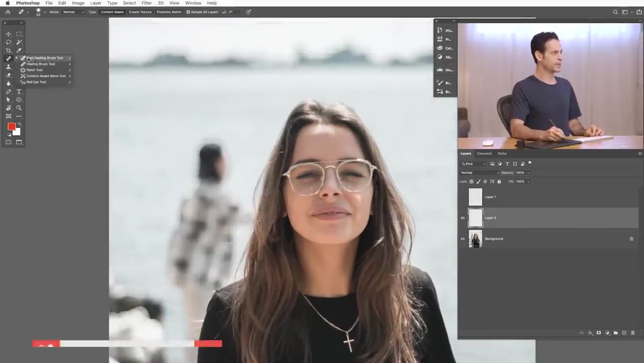Open the Adjustments panel icon

[x=440, y=56]
